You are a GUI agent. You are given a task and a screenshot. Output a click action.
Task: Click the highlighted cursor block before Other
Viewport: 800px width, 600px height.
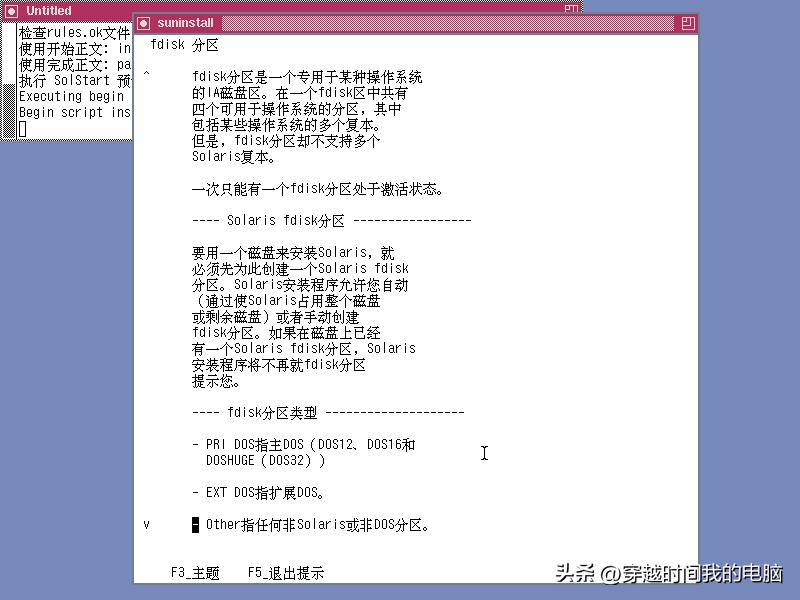pos(195,524)
